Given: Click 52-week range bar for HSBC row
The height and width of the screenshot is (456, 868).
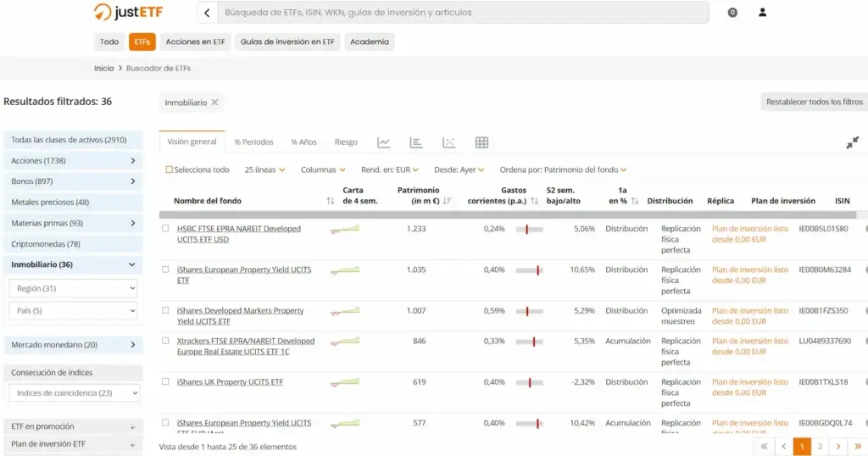Looking at the screenshot, I should 529,229.
